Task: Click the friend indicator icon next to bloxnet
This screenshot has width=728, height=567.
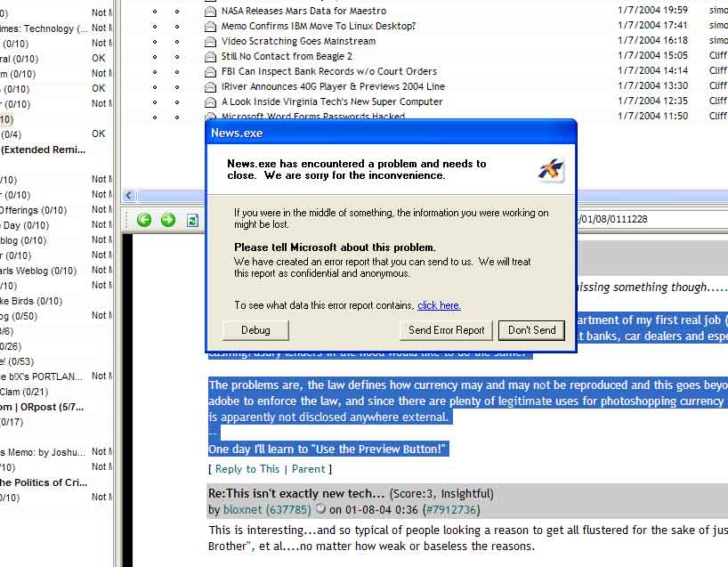Action: (320, 509)
